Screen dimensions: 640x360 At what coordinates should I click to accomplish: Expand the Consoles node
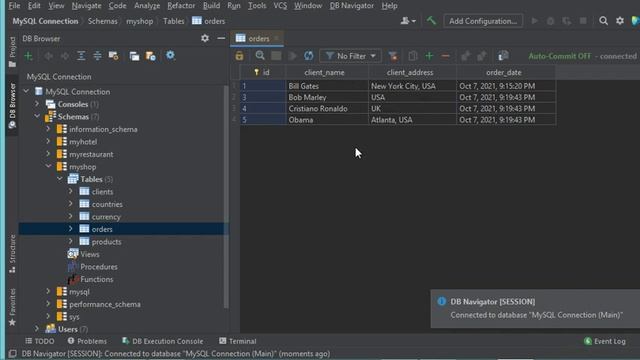[37, 104]
